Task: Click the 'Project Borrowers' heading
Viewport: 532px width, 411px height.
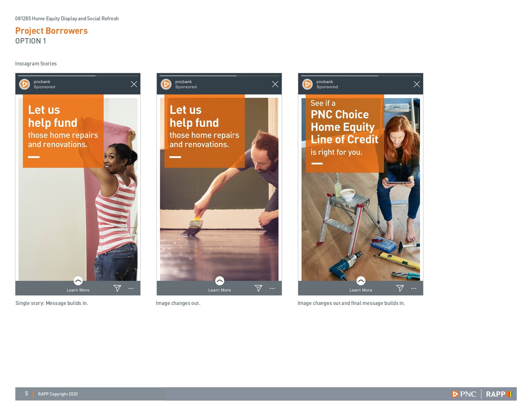Action: 51,31
